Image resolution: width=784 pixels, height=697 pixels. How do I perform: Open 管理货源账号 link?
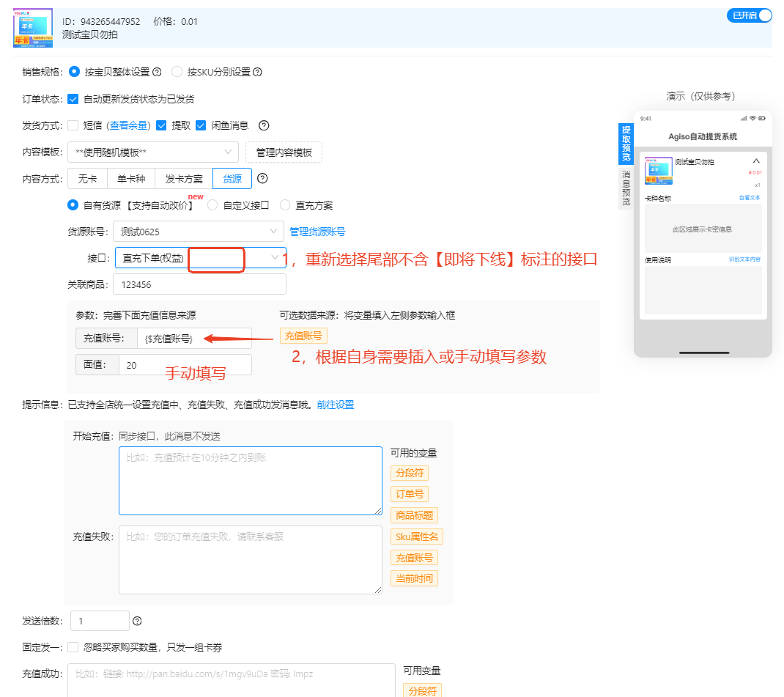(x=317, y=232)
